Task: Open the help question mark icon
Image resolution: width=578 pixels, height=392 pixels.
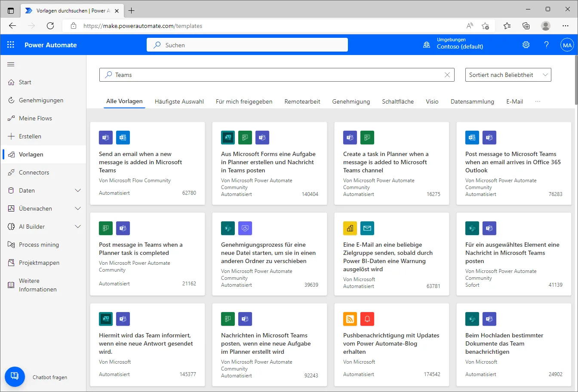Action: [x=547, y=45]
